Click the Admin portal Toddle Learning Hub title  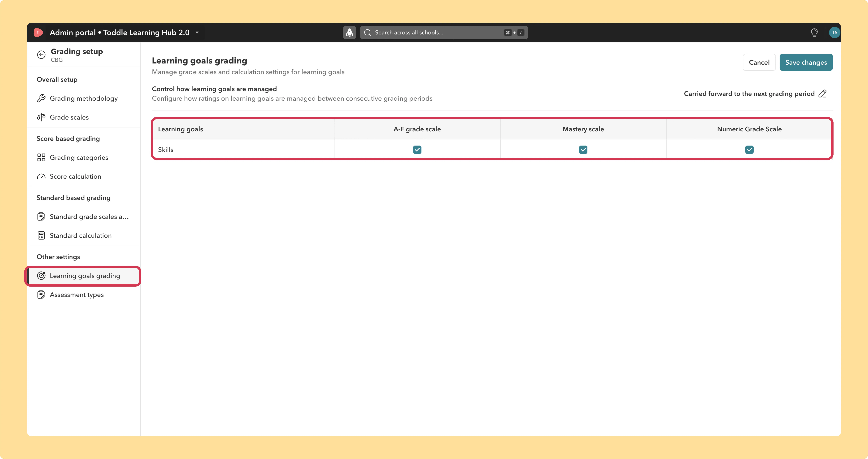pyautogui.click(x=120, y=32)
